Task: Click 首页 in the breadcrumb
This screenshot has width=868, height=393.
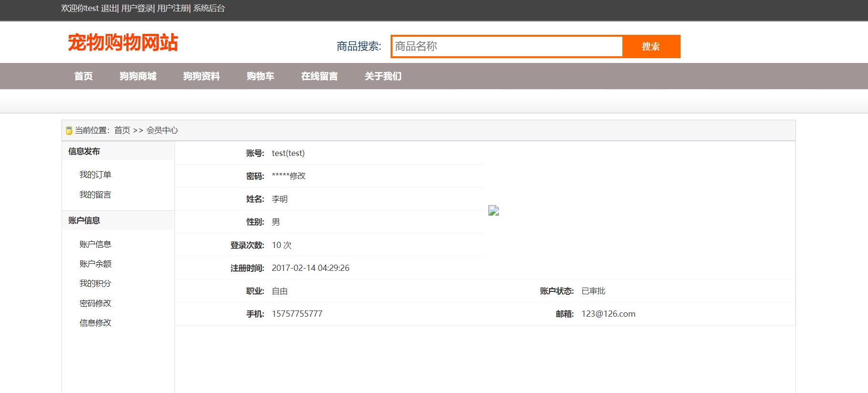Action: coord(122,130)
